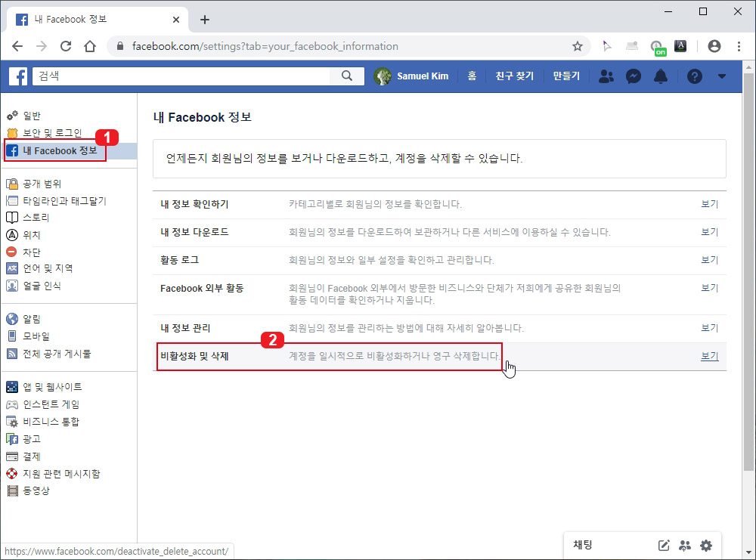The width and height of the screenshot is (756, 560).
Task: Click 보기 for 내 정보 확인하기
Action: 709,204
